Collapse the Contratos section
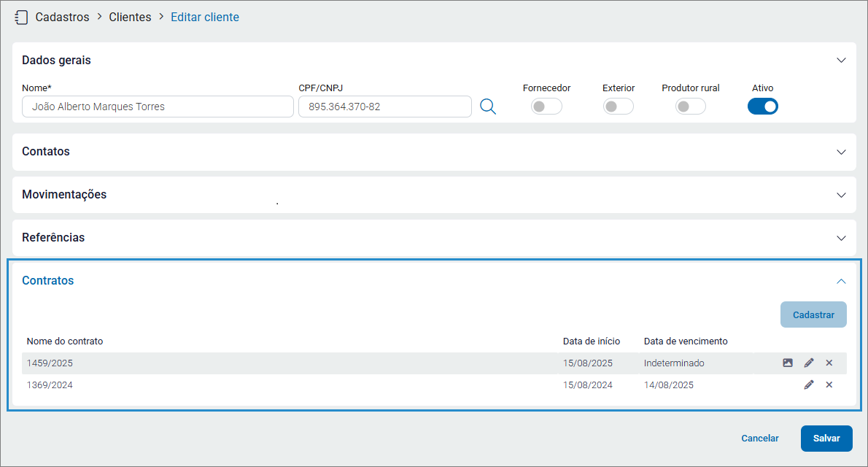Viewport: 868px width, 467px height. coord(841,281)
